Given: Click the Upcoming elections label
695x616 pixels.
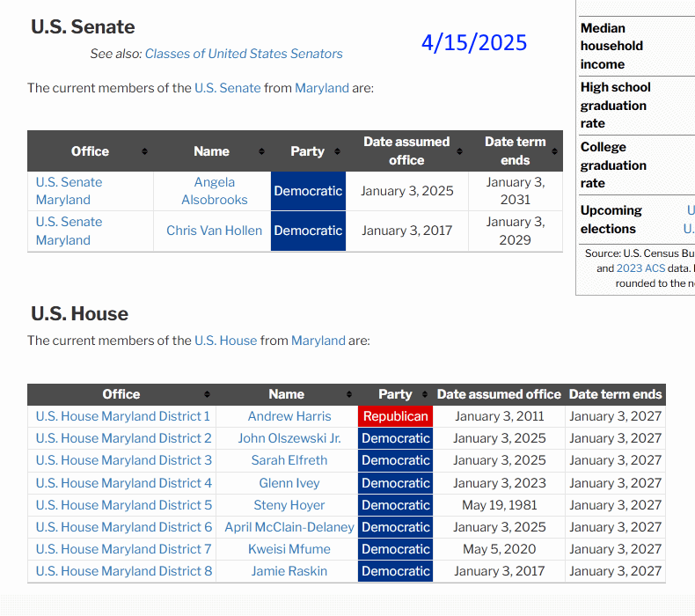Looking at the screenshot, I should coord(611,219).
